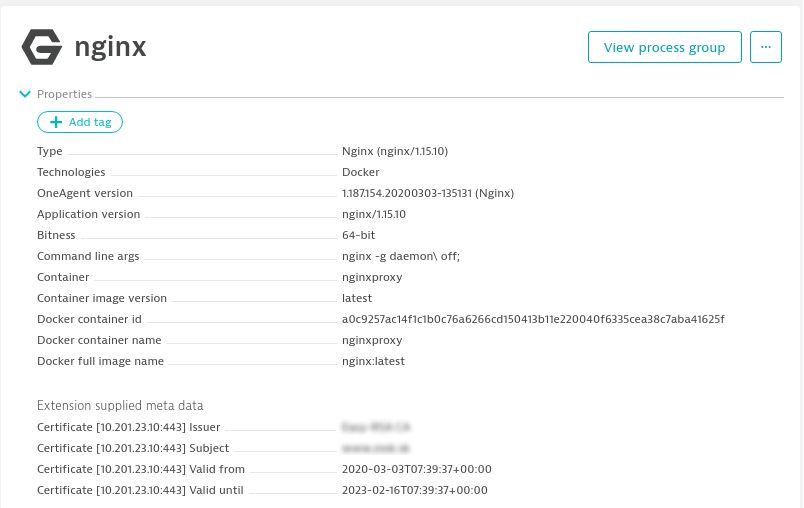Open the more options ellipsis menu
Viewport: 804px width, 508px height.
click(x=766, y=47)
